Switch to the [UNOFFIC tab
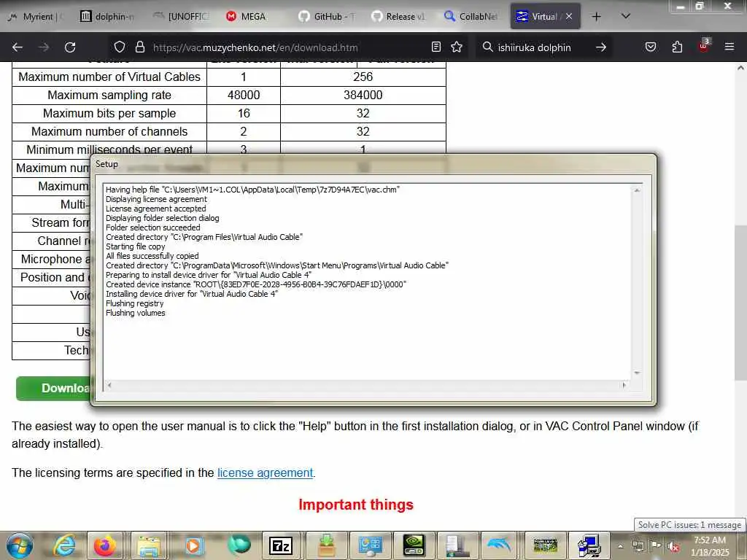 (182, 17)
